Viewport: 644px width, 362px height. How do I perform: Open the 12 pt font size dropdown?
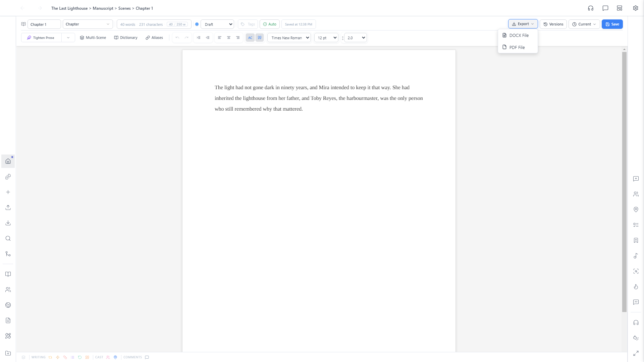326,38
